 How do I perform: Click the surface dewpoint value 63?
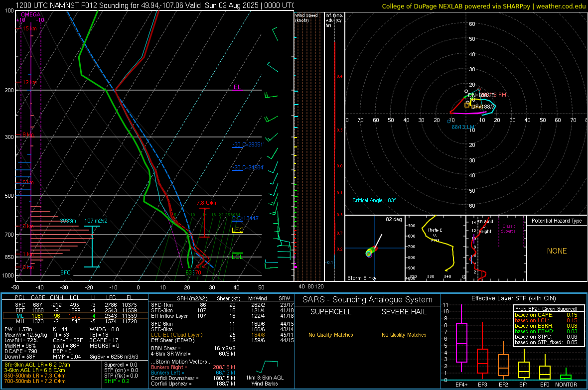tap(189, 272)
